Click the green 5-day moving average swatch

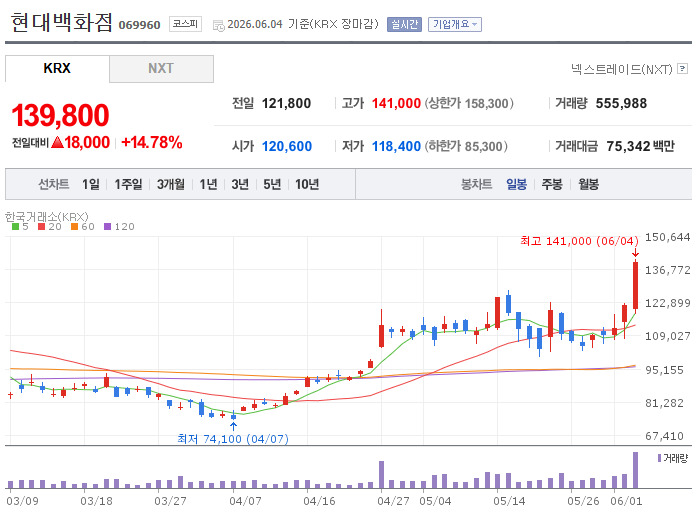click(x=15, y=226)
